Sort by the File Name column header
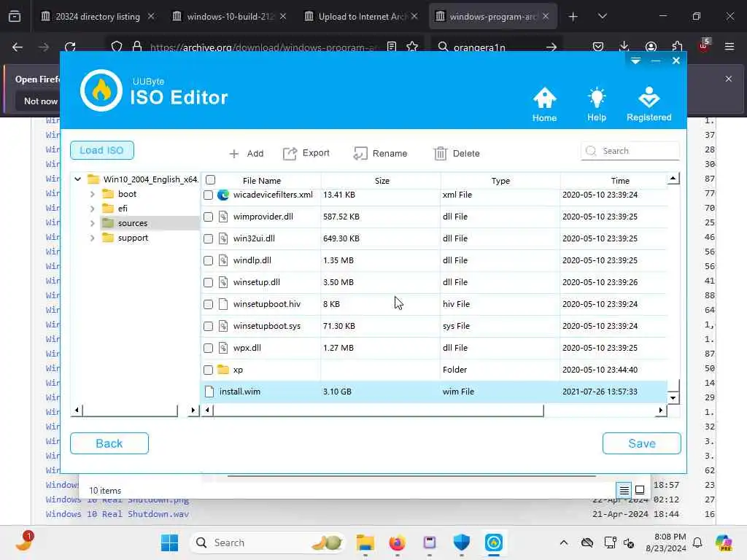 [262, 181]
